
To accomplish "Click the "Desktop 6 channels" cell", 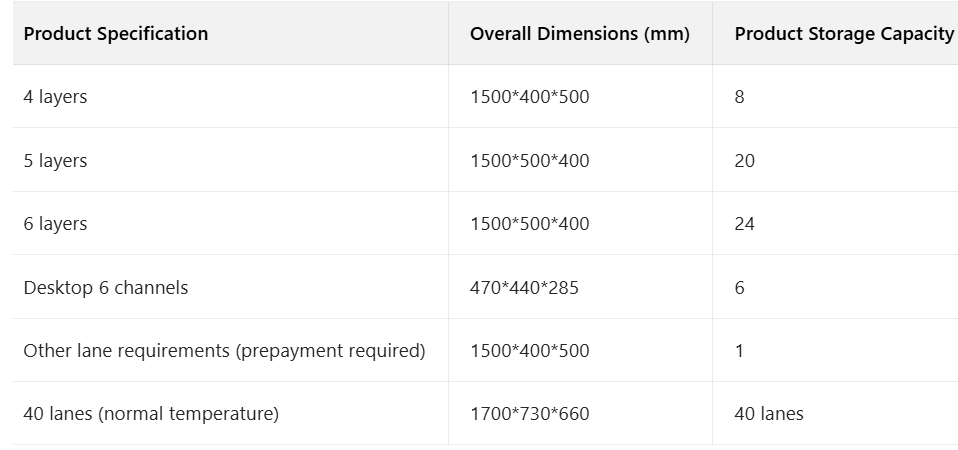I will tap(106, 288).
